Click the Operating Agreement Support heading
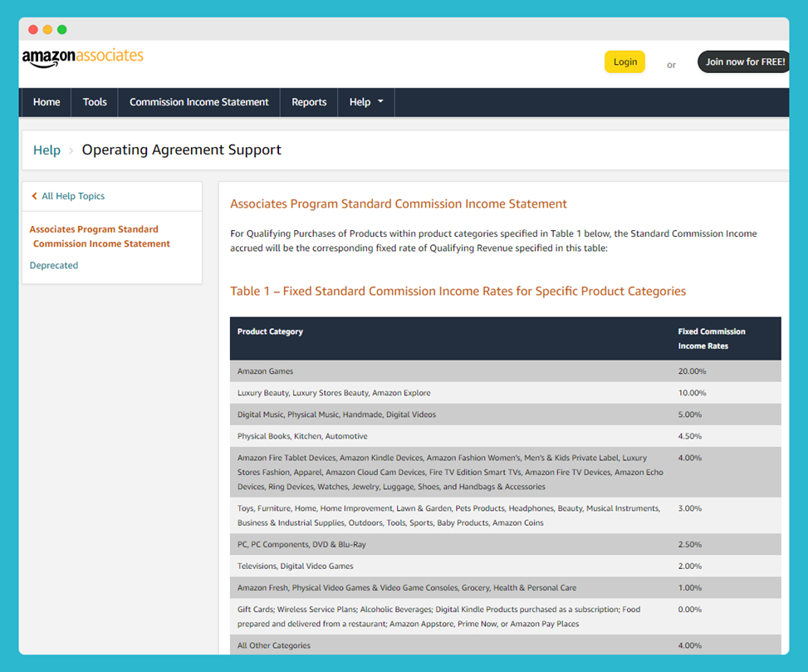This screenshot has height=672, width=808. [x=182, y=150]
